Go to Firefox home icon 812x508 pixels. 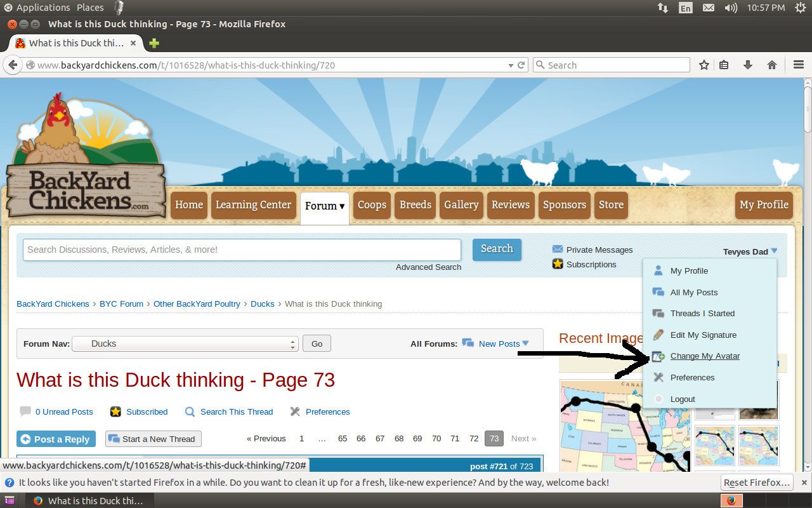click(x=772, y=65)
